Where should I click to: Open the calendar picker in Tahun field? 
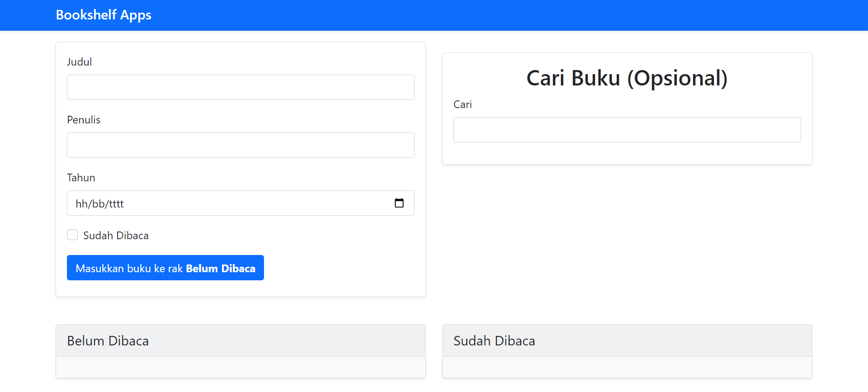click(x=399, y=203)
